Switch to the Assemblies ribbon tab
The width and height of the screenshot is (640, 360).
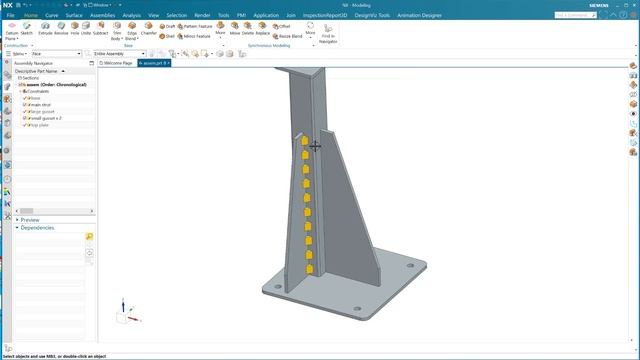[x=102, y=15]
